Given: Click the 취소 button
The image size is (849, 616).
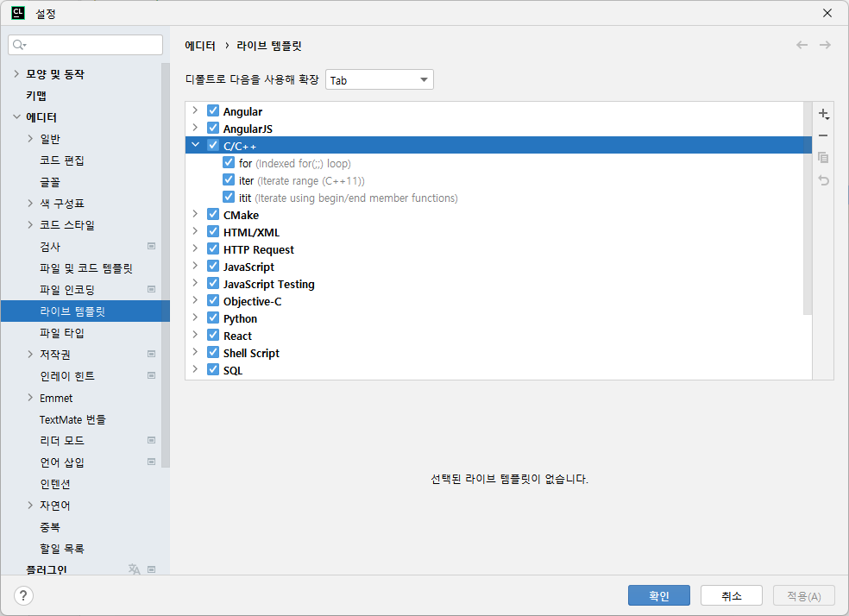Looking at the screenshot, I should pyautogui.click(x=732, y=595).
